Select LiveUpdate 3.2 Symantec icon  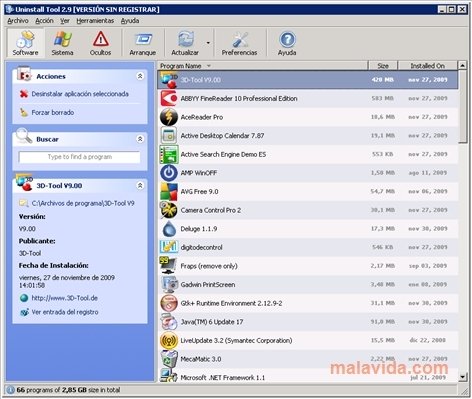point(169,341)
